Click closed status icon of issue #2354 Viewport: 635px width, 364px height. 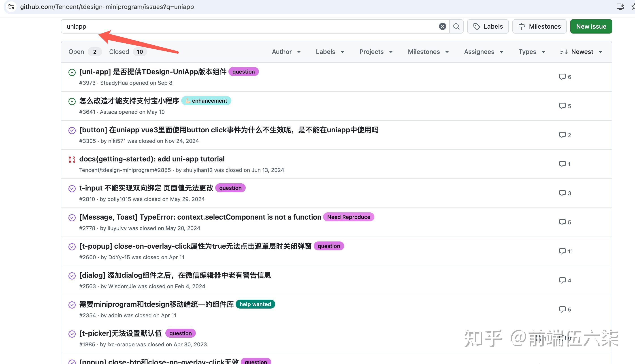click(72, 305)
